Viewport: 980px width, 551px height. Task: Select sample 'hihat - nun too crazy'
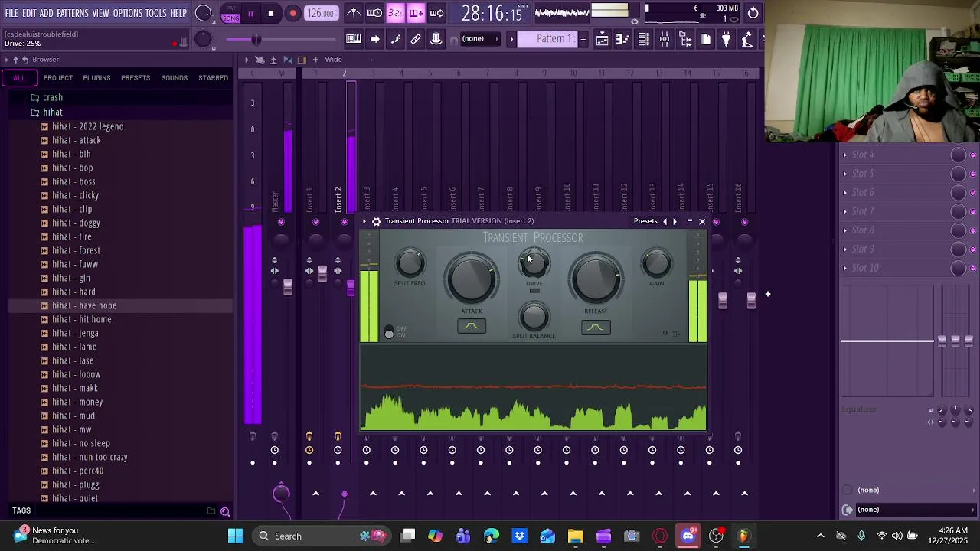[90, 457]
